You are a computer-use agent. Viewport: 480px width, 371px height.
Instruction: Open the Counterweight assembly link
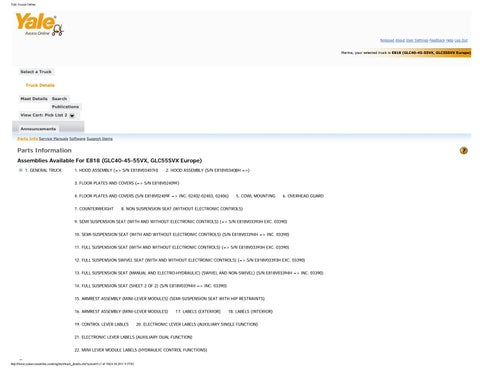pyautogui.click(x=94, y=209)
